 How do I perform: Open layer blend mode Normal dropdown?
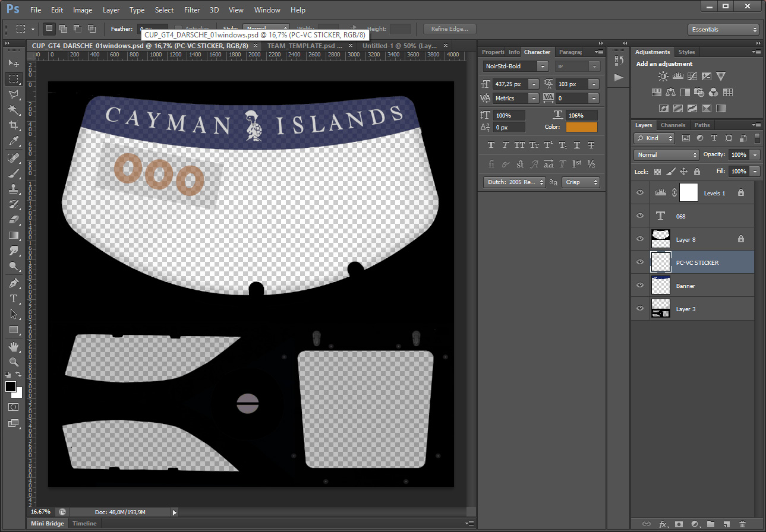(666, 155)
